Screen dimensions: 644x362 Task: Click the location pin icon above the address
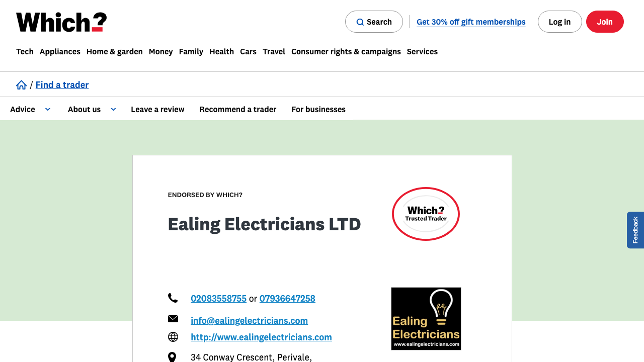point(173,356)
